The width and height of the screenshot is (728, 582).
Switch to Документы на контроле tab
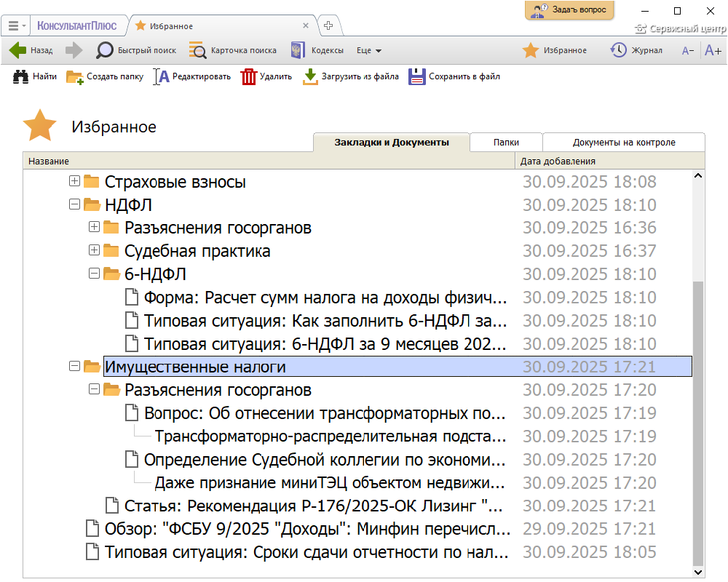coord(624,143)
